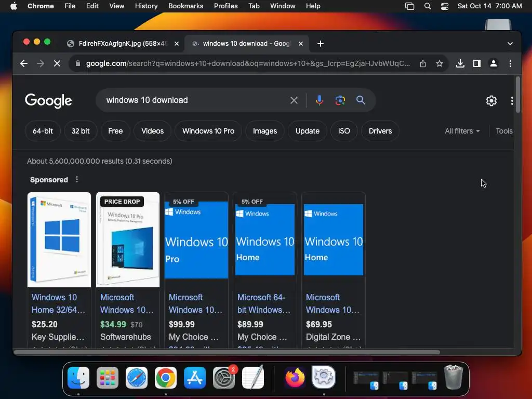Go back to the previous page

[24, 63]
